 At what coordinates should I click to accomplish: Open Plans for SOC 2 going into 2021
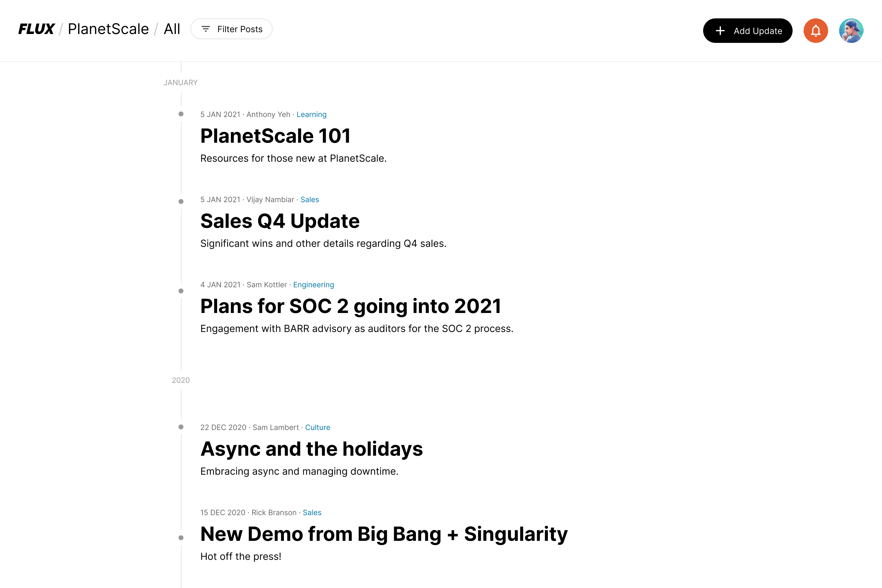350,306
